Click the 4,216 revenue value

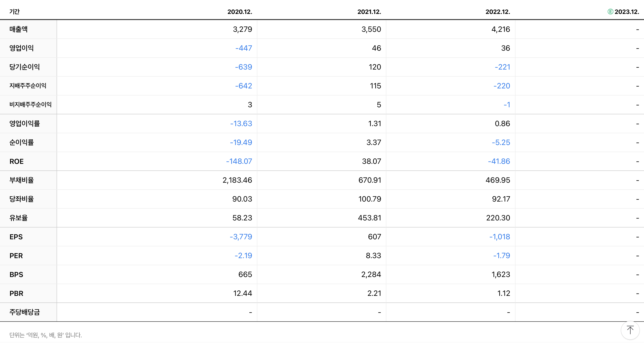(x=500, y=29)
